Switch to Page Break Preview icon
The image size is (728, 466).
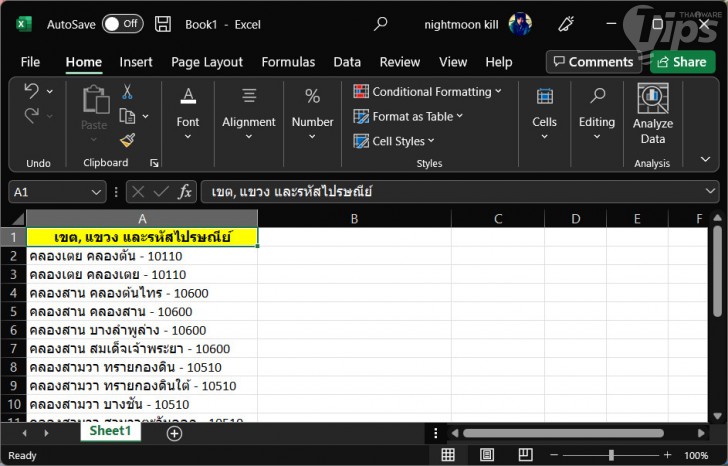(x=525, y=455)
